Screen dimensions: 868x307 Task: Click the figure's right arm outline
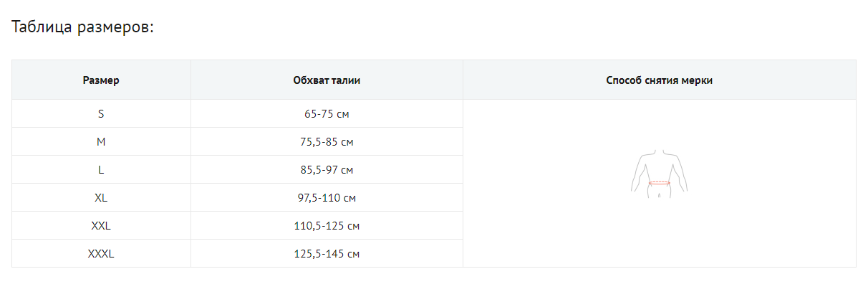point(683,176)
